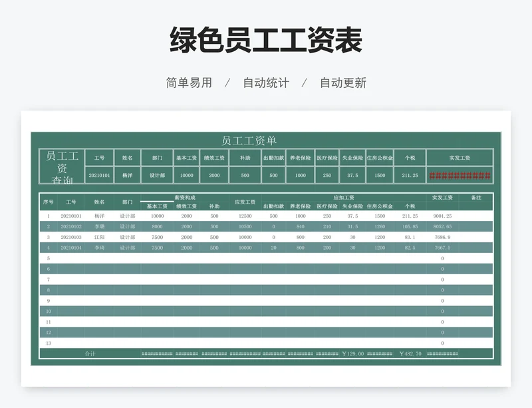
Task: Click 设计部 in the query section
Action: pos(157,175)
